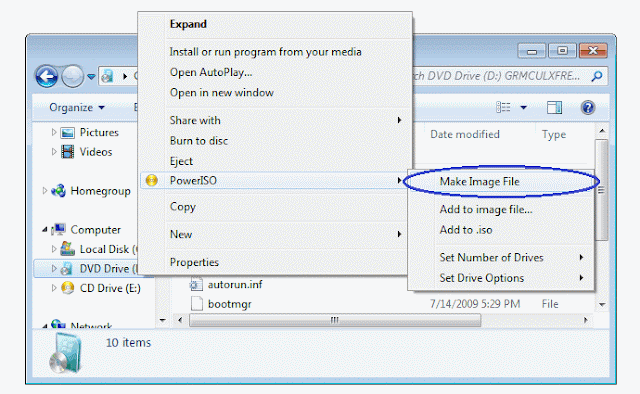
Task: Select the bootmgr file name
Action: pos(229,304)
